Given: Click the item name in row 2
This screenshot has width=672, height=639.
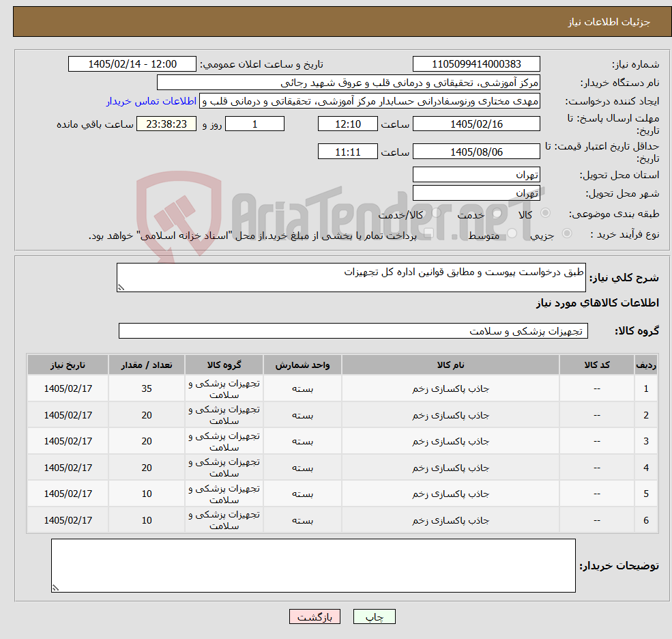Looking at the screenshot, I should (x=450, y=415).
